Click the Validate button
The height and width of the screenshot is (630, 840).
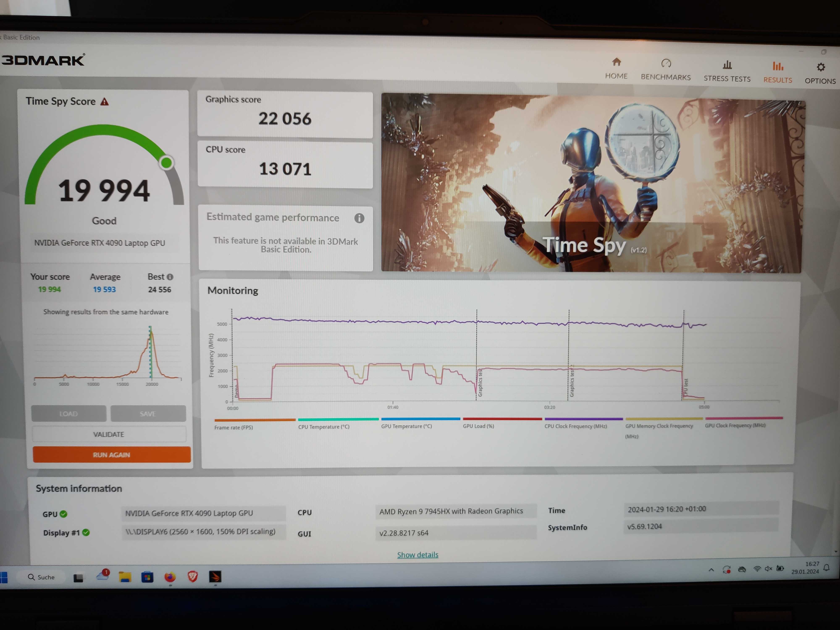click(x=109, y=434)
